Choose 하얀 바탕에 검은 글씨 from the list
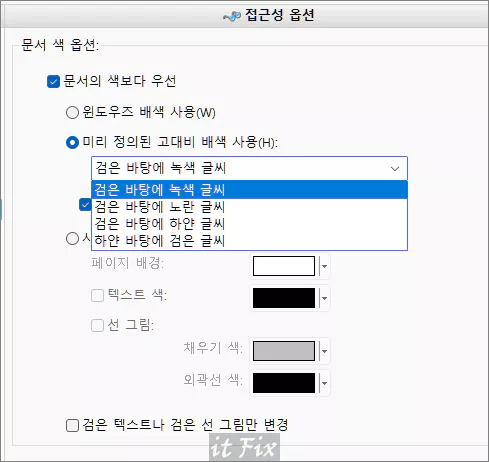 (249, 240)
